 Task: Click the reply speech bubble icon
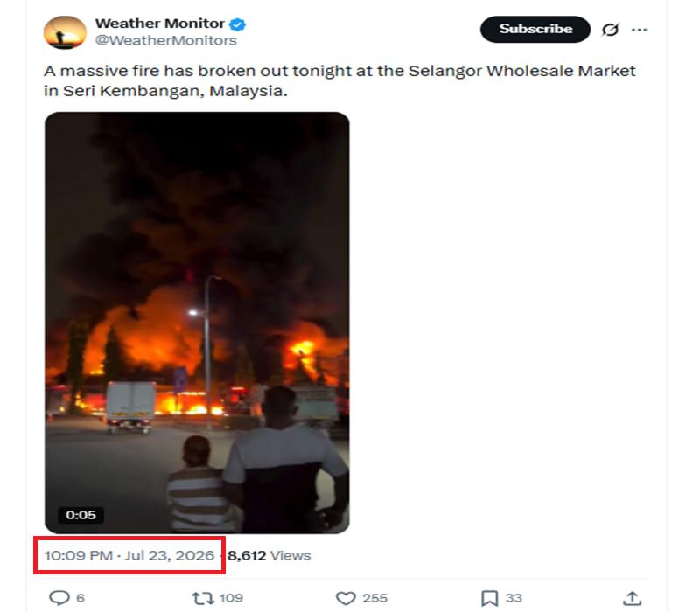coord(59,598)
